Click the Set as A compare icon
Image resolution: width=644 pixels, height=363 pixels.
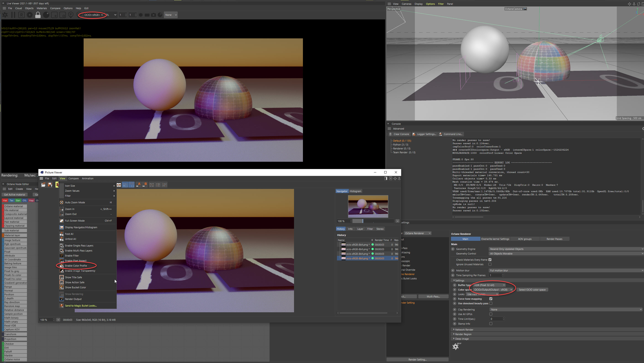click(138, 185)
